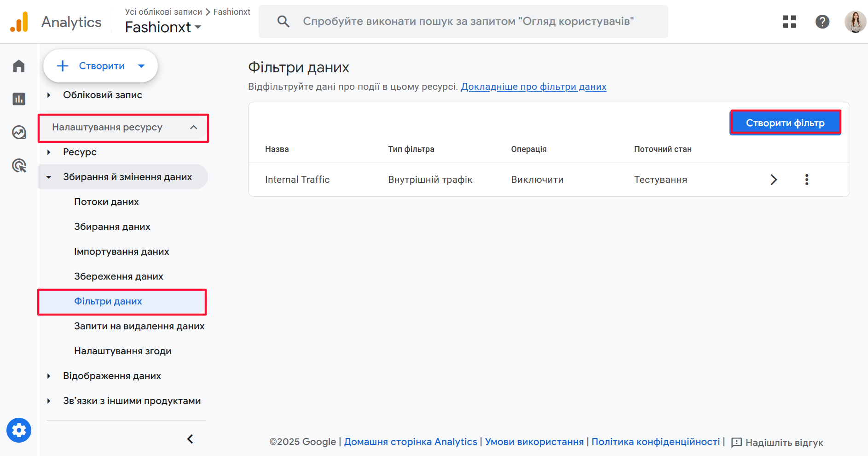Open the Help question mark icon
The height and width of the screenshot is (456, 868).
822,22
